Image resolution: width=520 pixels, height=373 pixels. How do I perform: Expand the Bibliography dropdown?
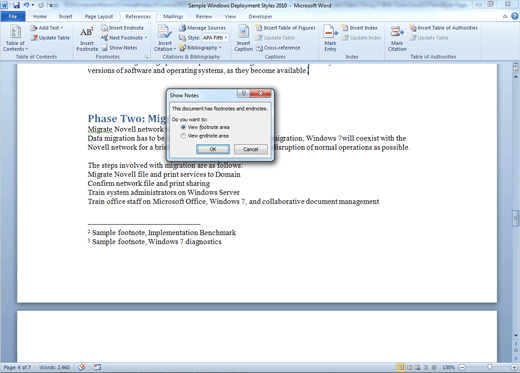(200, 48)
